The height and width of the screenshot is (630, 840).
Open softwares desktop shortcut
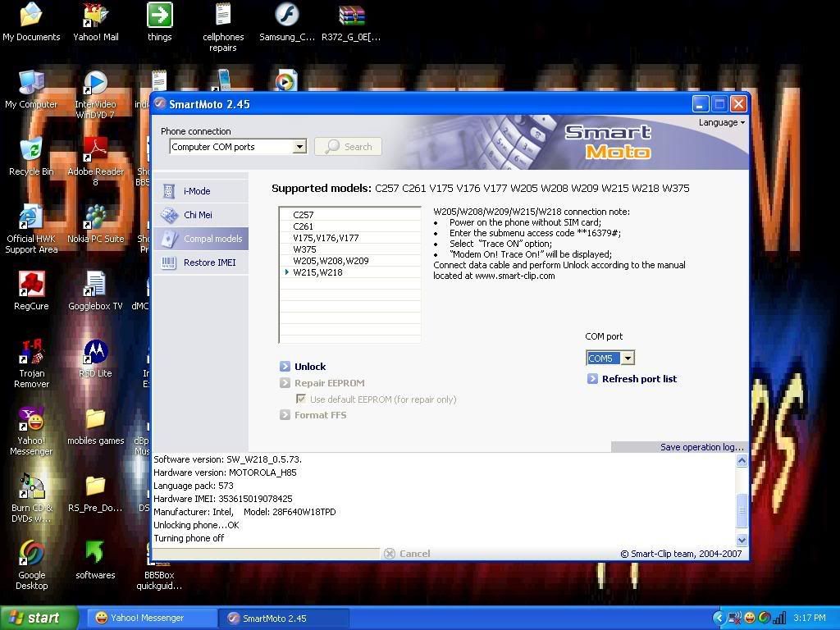(x=95, y=560)
